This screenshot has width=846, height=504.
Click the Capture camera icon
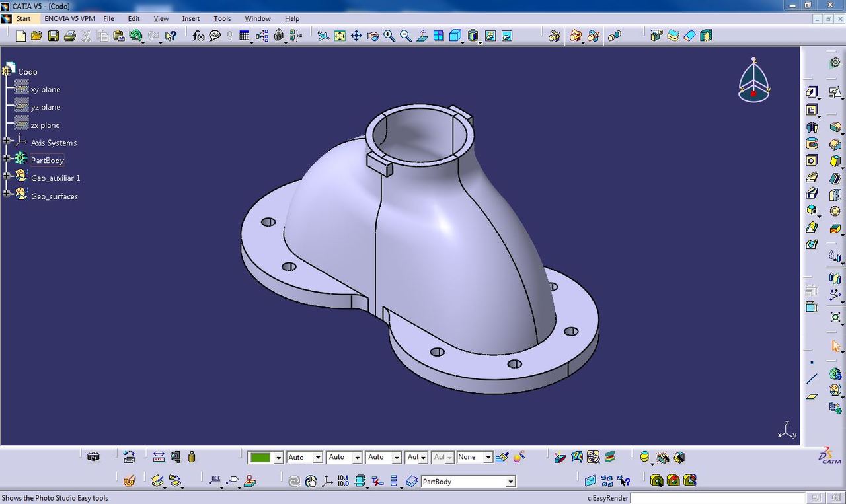93,456
